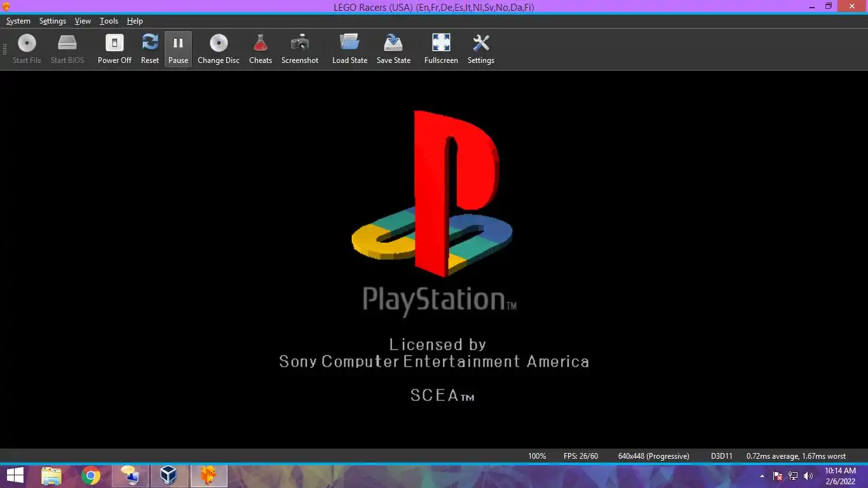Open File Explorer from the taskbar

51,475
